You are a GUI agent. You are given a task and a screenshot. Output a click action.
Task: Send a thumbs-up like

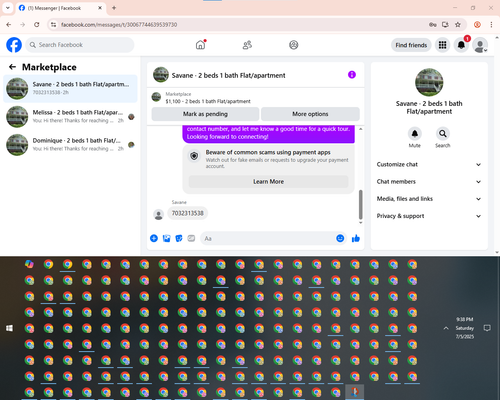click(356, 238)
